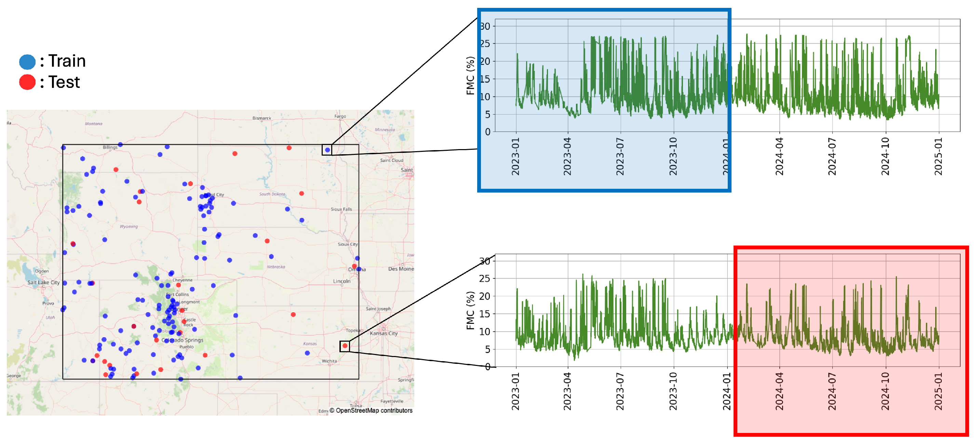Click the boxed blue train station marker
Screen dimensions: 980x448
[327, 150]
